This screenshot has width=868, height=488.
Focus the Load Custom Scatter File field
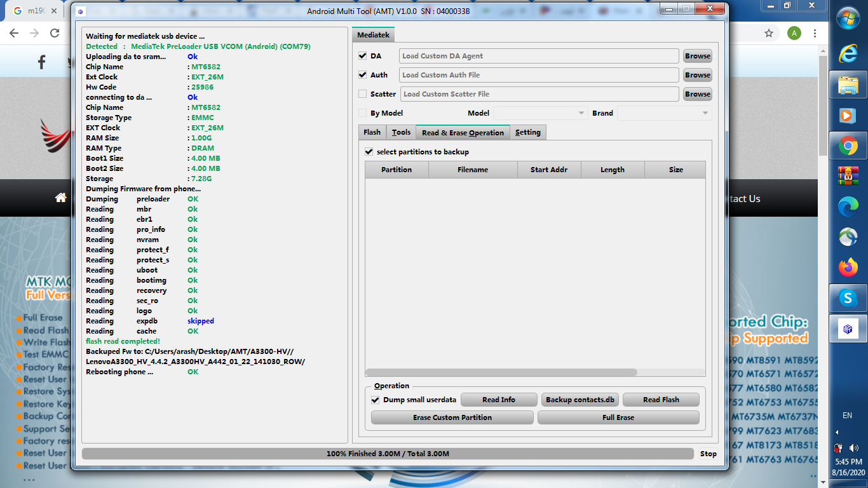(539, 94)
